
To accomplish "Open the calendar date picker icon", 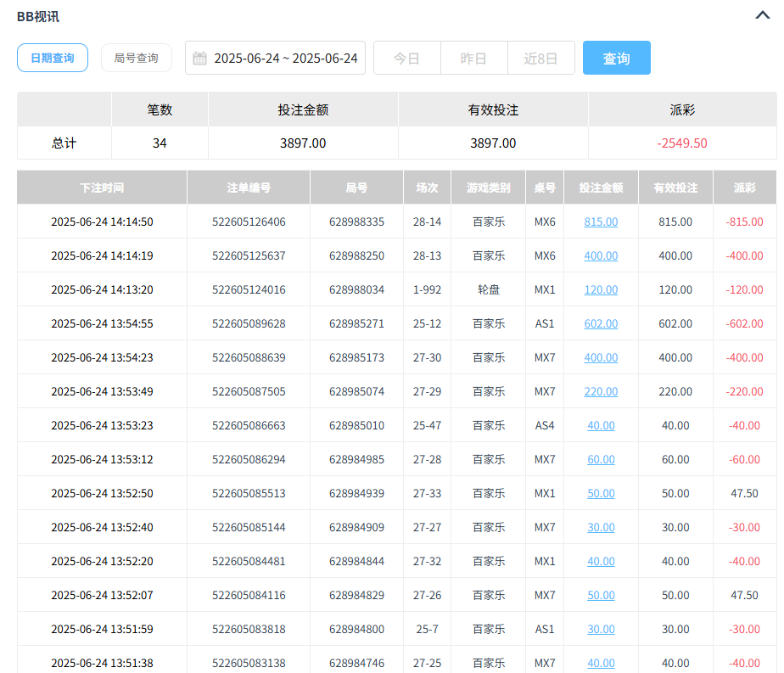I will click(x=200, y=58).
